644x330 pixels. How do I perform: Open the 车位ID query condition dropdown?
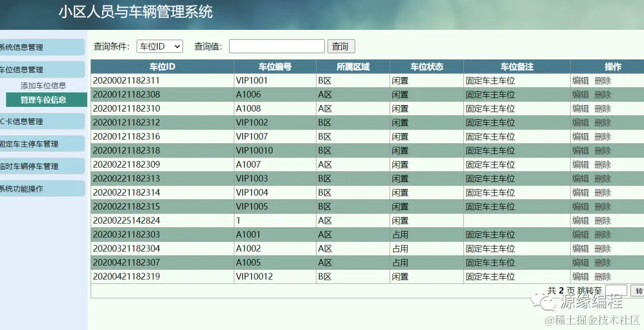tap(160, 47)
